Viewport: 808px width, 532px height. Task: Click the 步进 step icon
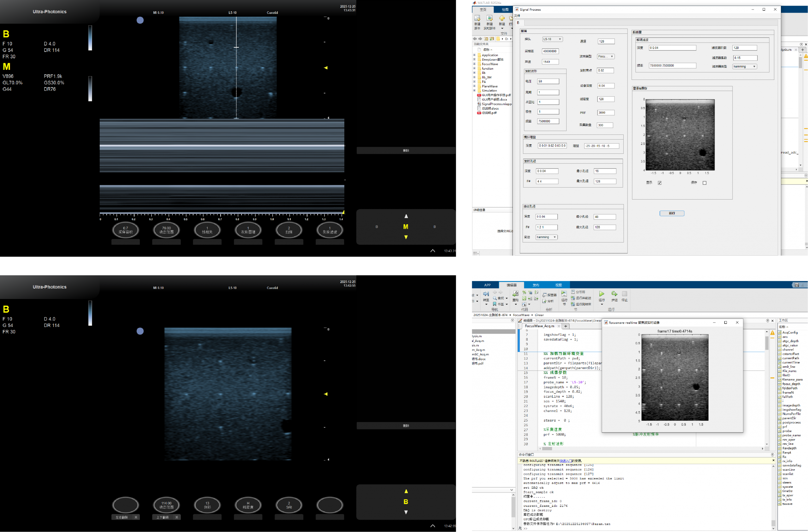click(x=614, y=294)
